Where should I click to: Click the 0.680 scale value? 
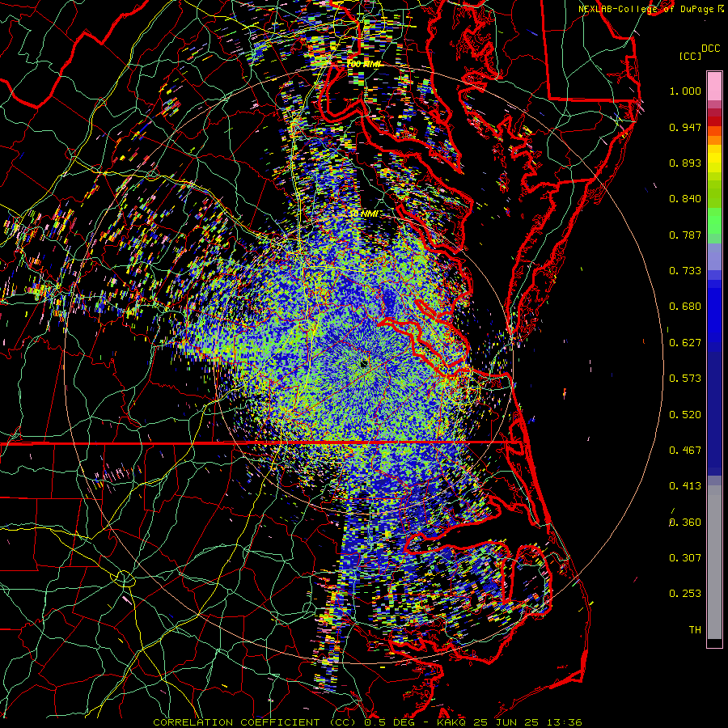[x=685, y=307]
